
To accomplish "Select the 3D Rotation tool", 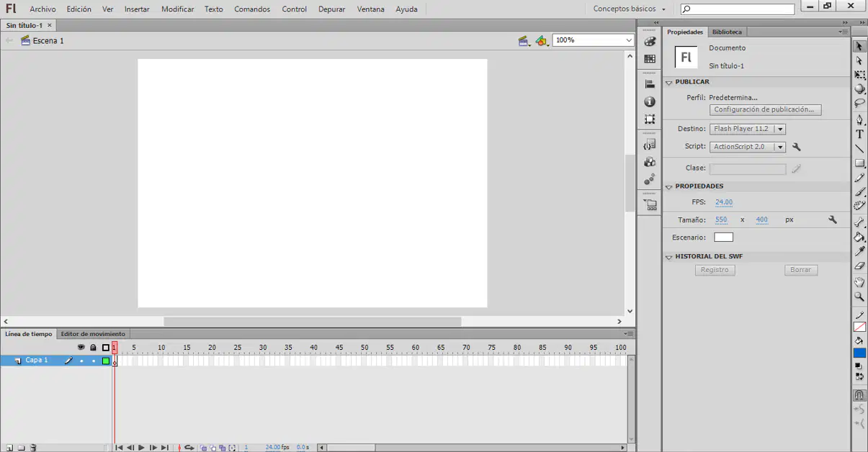I will 859,89.
